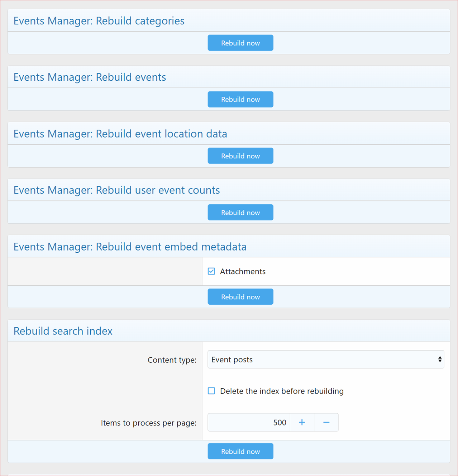Click the Events Manager: Rebuild categories heading
The height and width of the screenshot is (476, 458).
[99, 21]
